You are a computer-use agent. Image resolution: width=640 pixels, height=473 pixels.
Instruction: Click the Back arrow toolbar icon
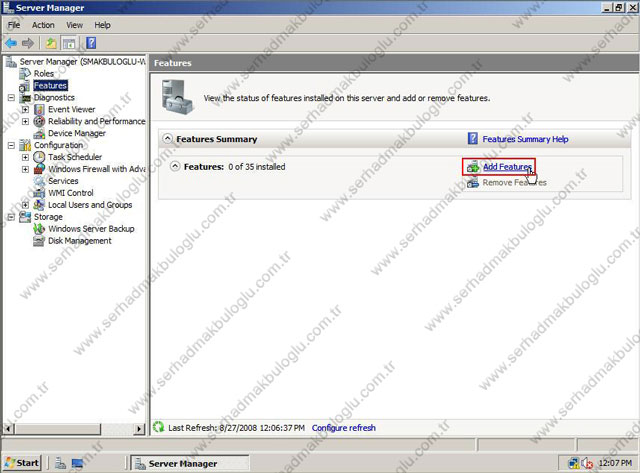[x=11, y=43]
